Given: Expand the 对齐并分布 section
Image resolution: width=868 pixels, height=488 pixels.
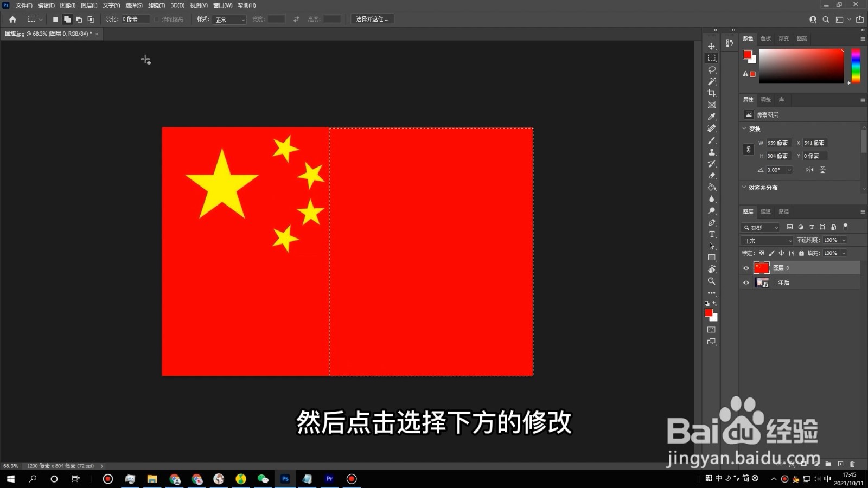Looking at the screenshot, I should click(744, 187).
